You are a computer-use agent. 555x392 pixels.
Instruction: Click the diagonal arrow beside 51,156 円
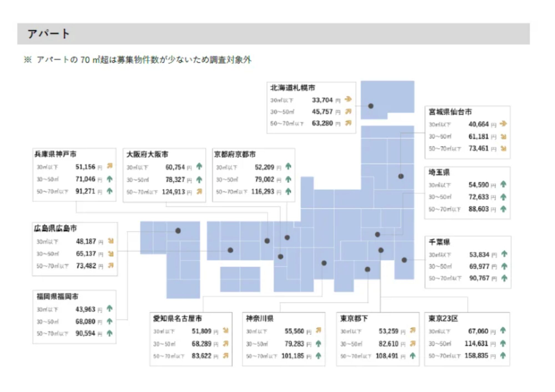click(x=110, y=166)
